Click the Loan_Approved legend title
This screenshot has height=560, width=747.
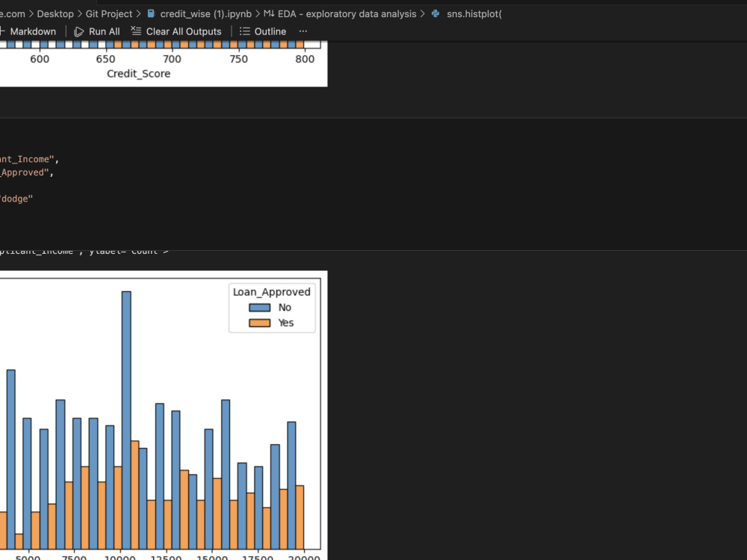click(x=272, y=292)
